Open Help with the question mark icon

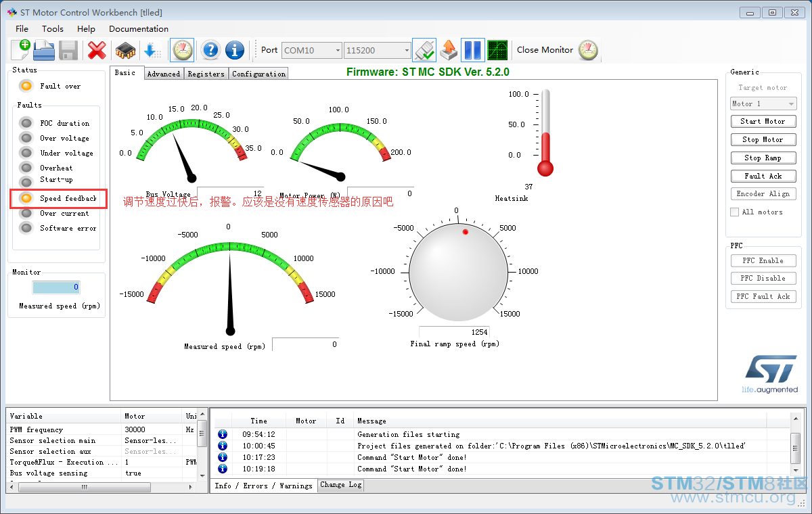tap(210, 50)
